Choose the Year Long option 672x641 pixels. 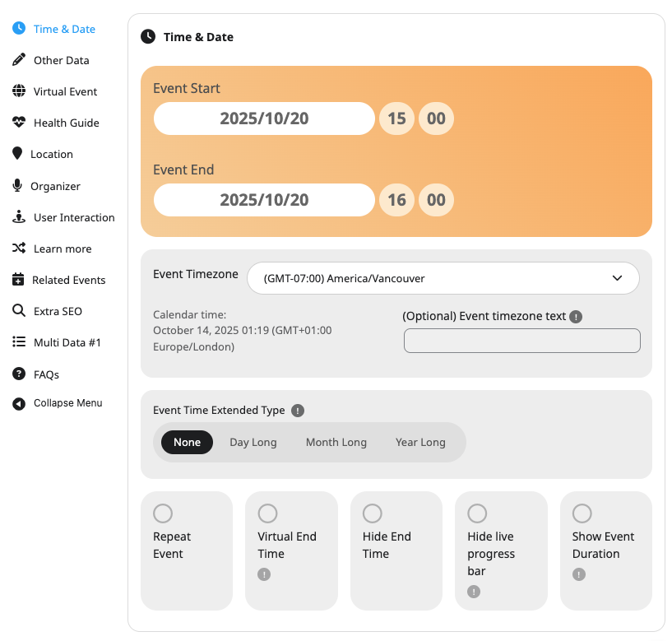420,442
